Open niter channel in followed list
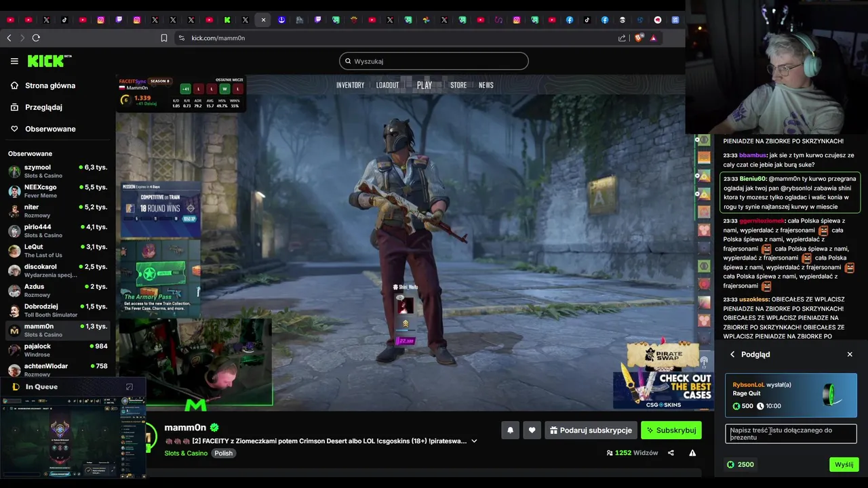This screenshot has width=868, height=488. click(x=57, y=211)
